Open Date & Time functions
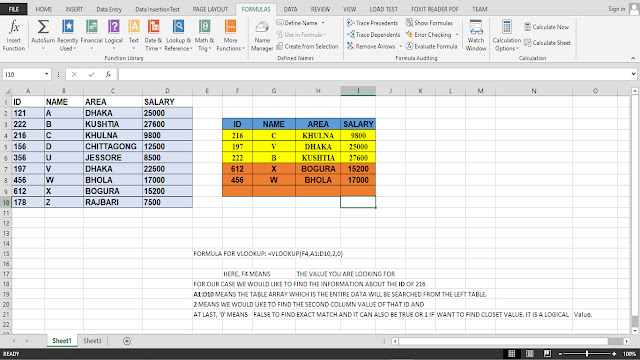The image size is (640, 360). click(x=153, y=36)
